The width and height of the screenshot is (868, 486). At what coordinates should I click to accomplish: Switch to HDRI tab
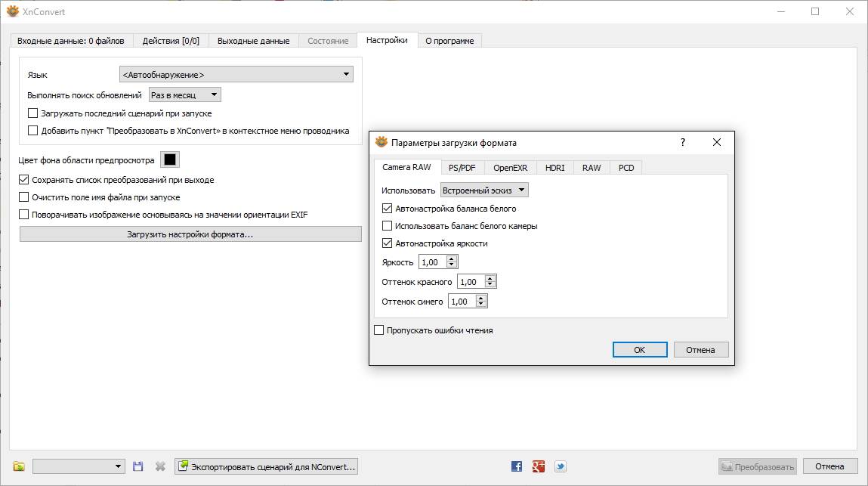[x=555, y=167]
